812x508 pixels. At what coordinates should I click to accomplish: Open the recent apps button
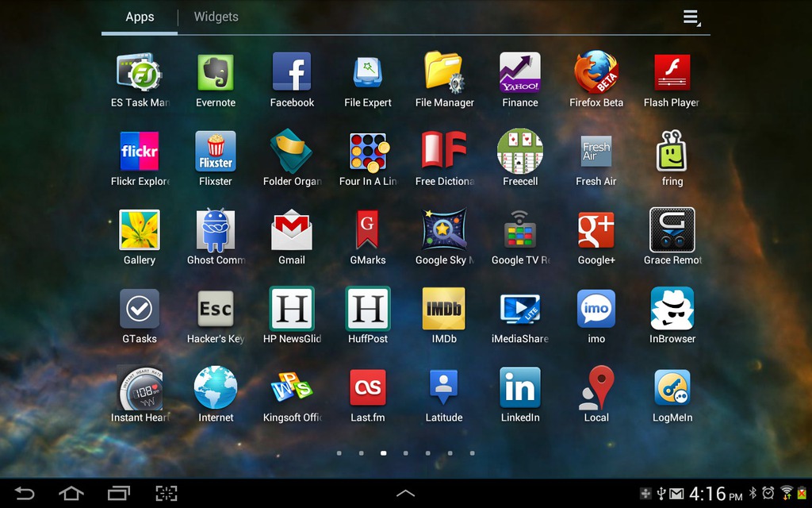point(119,493)
